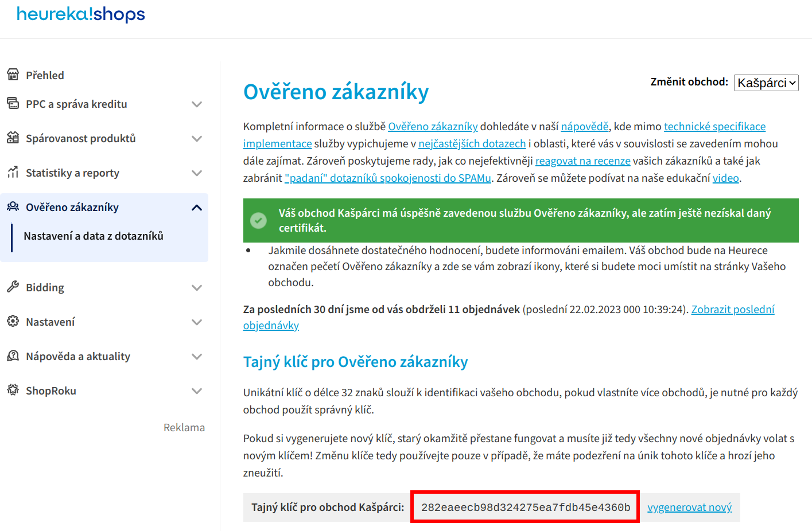Viewport: 812px width, 531px height.
Task: Open Nastavení a data z dotazníků
Action: pos(94,236)
